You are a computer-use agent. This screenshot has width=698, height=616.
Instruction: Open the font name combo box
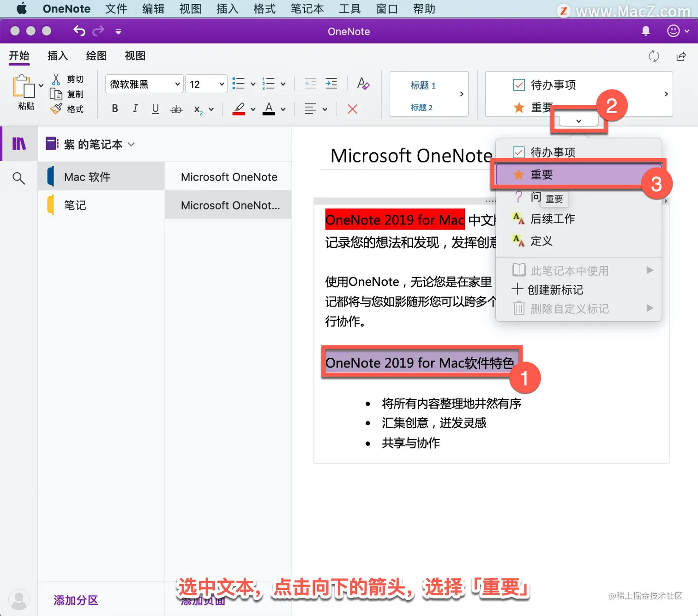tap(144, 84)
